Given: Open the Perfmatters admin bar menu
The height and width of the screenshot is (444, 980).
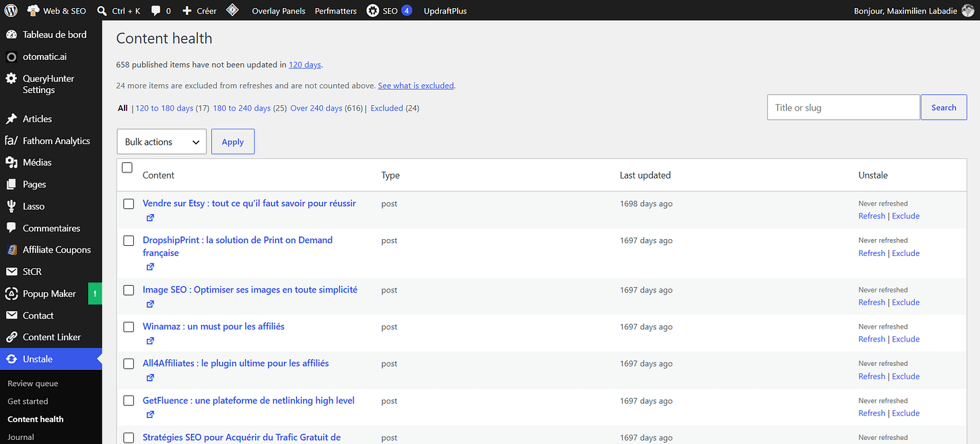Looking at the screenshot, I should coord(336,11).
